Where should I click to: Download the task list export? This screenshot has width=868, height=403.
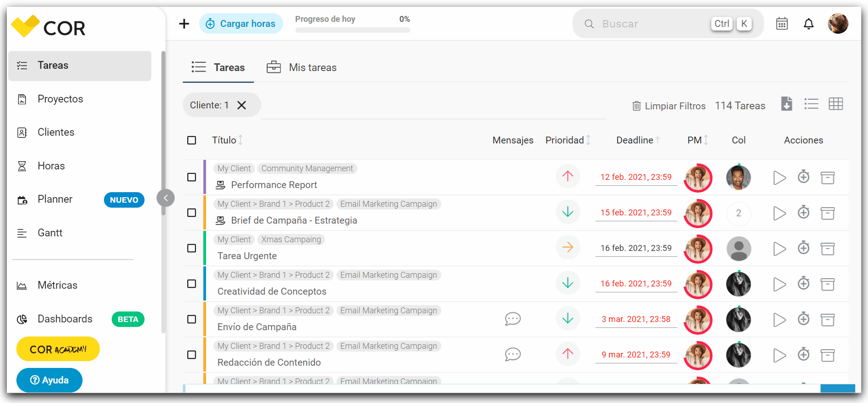click(786, 104)
